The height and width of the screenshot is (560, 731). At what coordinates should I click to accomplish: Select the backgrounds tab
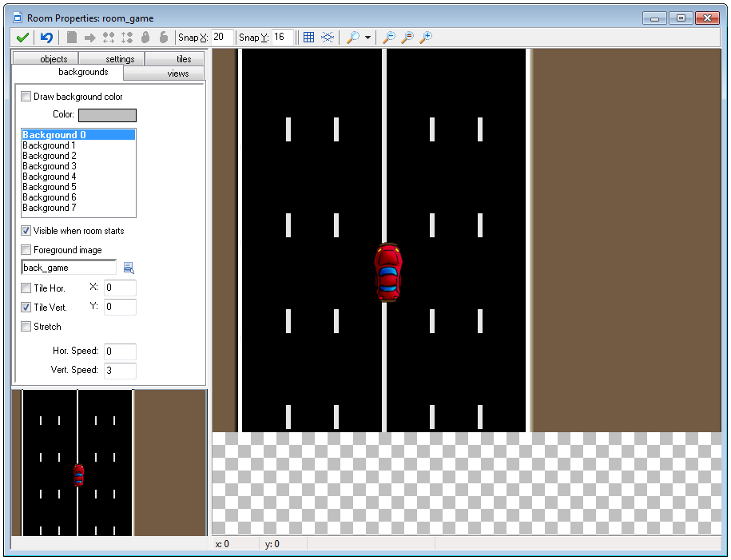(68, 72)
